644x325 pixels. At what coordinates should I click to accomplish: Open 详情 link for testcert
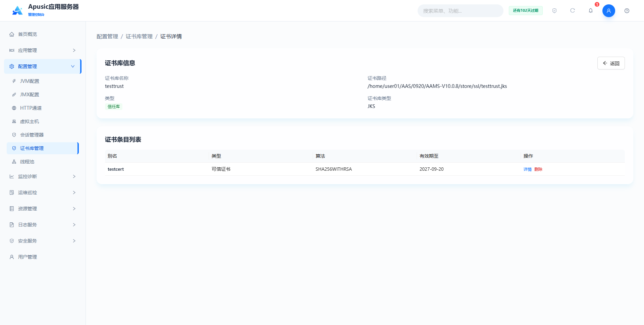pos(528,169)
